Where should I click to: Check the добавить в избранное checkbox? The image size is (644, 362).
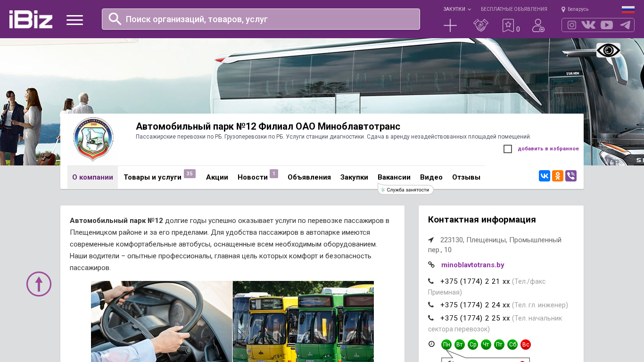click(508, 149)
